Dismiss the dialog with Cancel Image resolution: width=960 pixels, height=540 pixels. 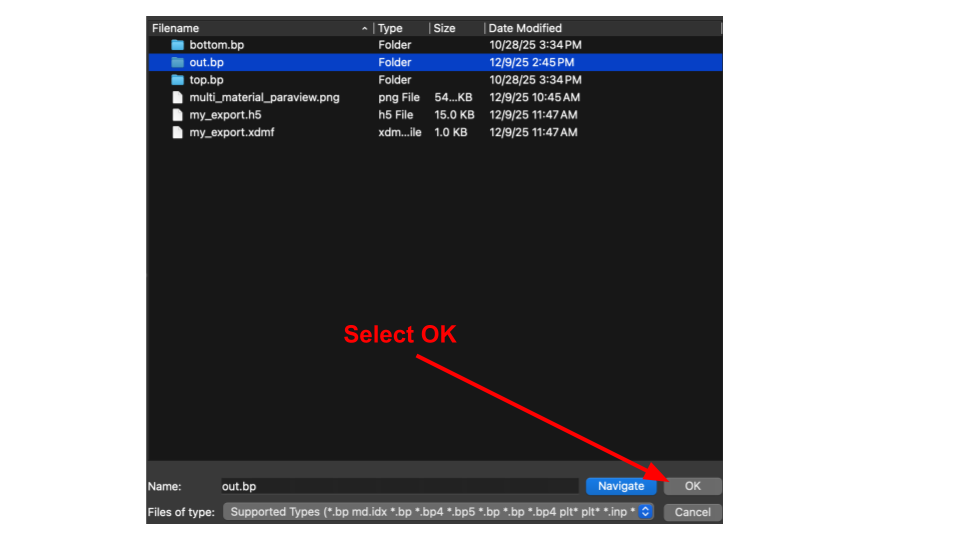click(x=692, y=512)
